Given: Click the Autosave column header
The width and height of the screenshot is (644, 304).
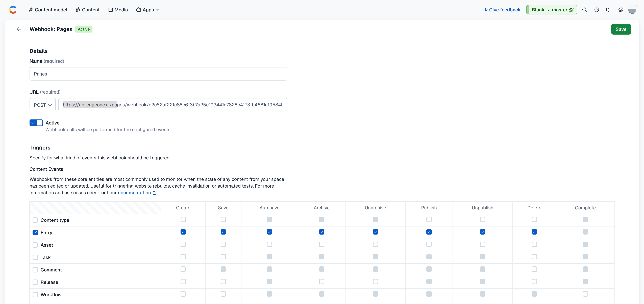Looking at the screenshot, I should tap(269, 208).
